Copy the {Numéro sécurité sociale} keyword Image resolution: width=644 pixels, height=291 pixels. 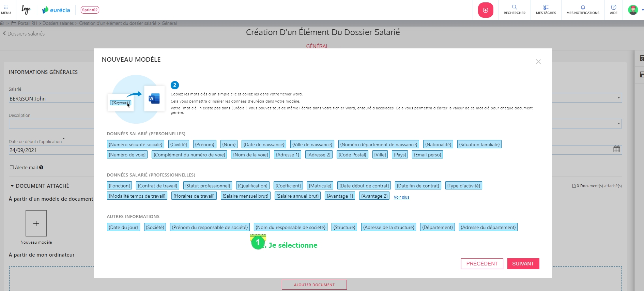point(135,144)
